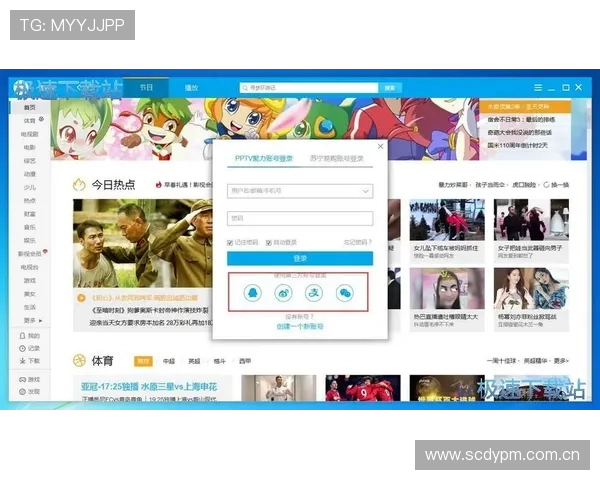Viewport: 600px width, 480px height.
Task: Click the basketball icon beside 体育
Action: pos(79,361)
